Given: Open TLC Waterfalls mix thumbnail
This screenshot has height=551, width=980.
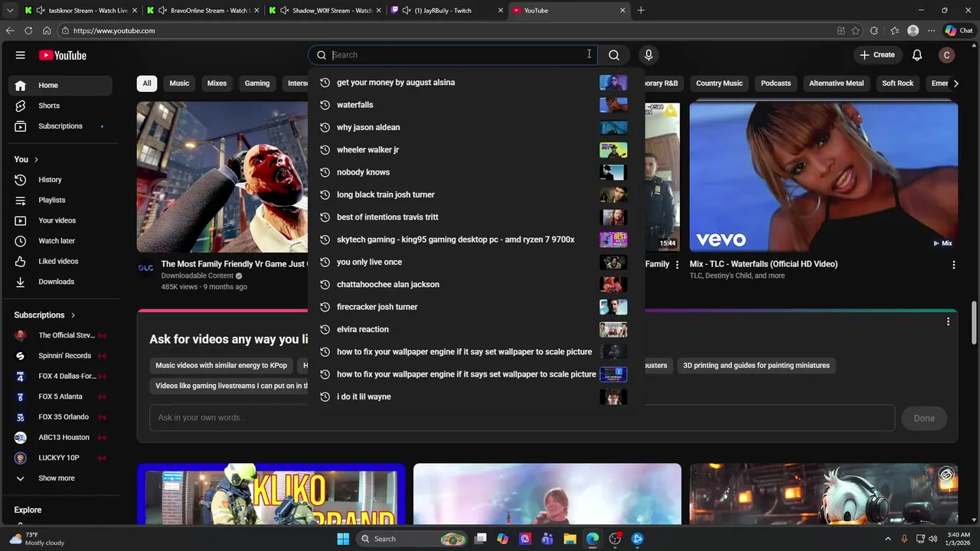Looking at the screenshot, I should (823, 177).
